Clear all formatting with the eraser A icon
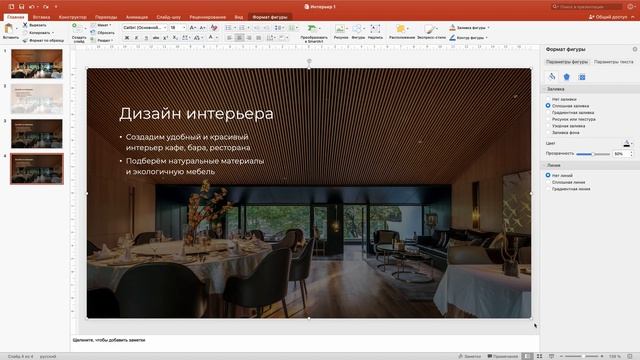The height and width of the screenshot is (360, 640). coord(214,28)
